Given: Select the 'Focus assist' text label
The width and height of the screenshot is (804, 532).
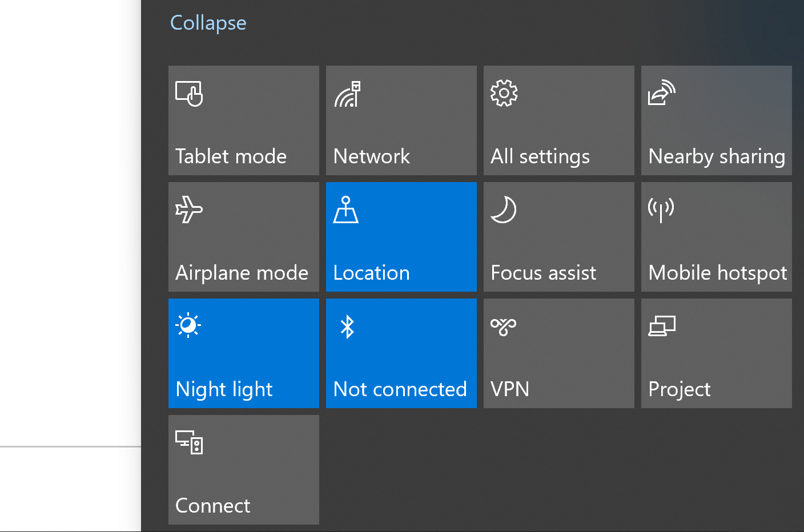Looking at the screenshot, I should click(x=543, y=273).
